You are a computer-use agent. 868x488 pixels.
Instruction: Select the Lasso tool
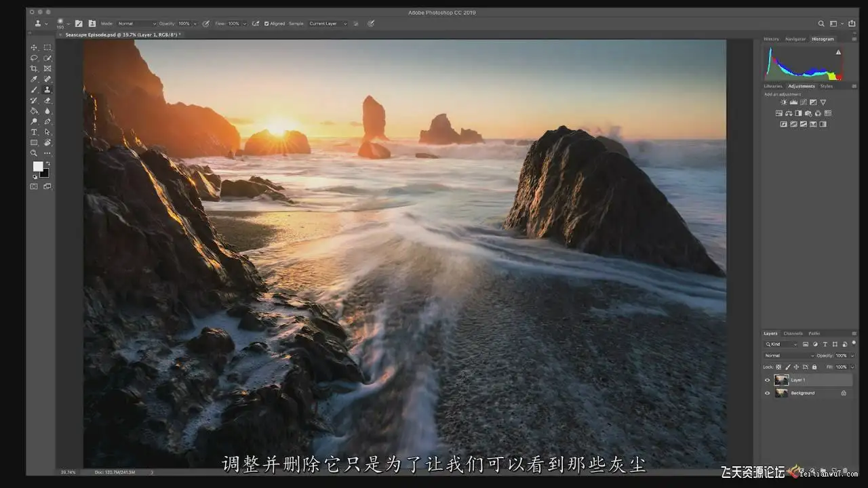tap(34, 58)
